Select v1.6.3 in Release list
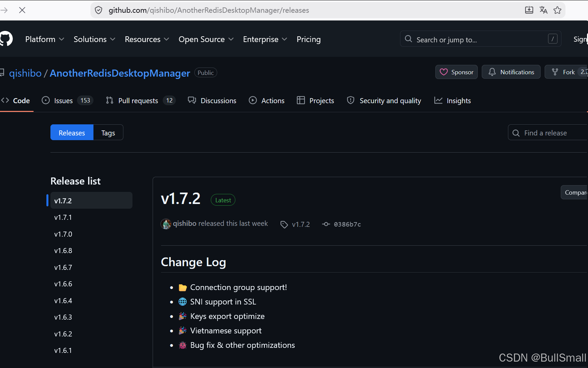 tap(91, 317)
